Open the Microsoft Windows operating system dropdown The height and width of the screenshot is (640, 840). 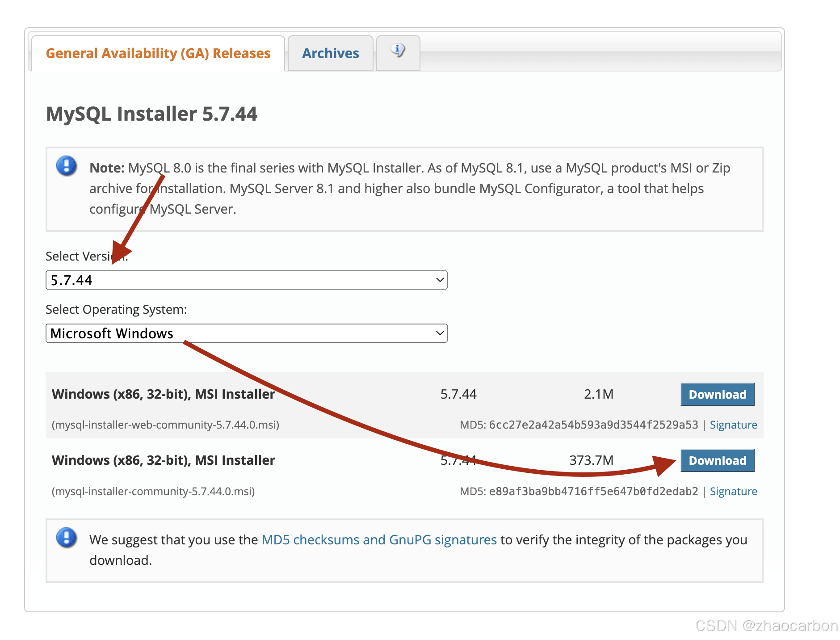pos(247,333)
